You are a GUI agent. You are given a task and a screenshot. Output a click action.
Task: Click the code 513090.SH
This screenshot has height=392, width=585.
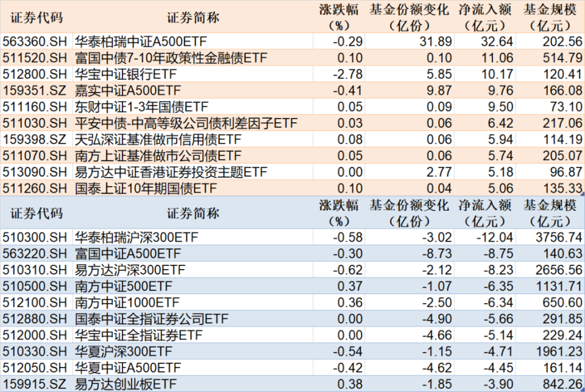click(x=35, y=172)
